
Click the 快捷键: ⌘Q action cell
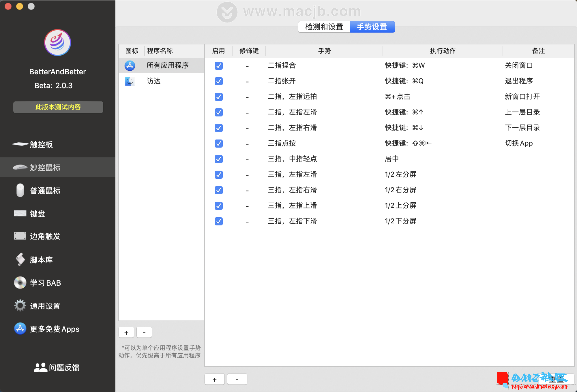pyautogui.click(x=404, y=81)
